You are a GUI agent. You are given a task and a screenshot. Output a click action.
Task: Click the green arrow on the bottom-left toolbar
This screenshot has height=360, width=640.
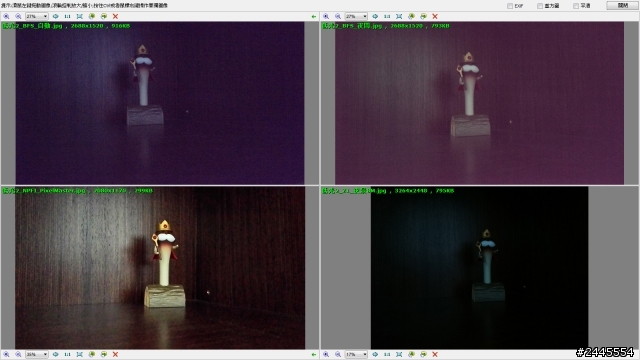(x=313, y=355)
